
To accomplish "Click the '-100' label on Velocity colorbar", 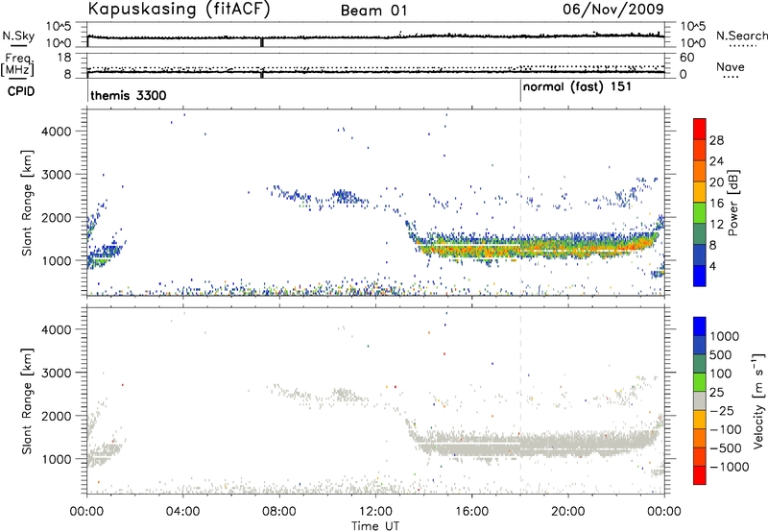I will click(x=726, y=429).
